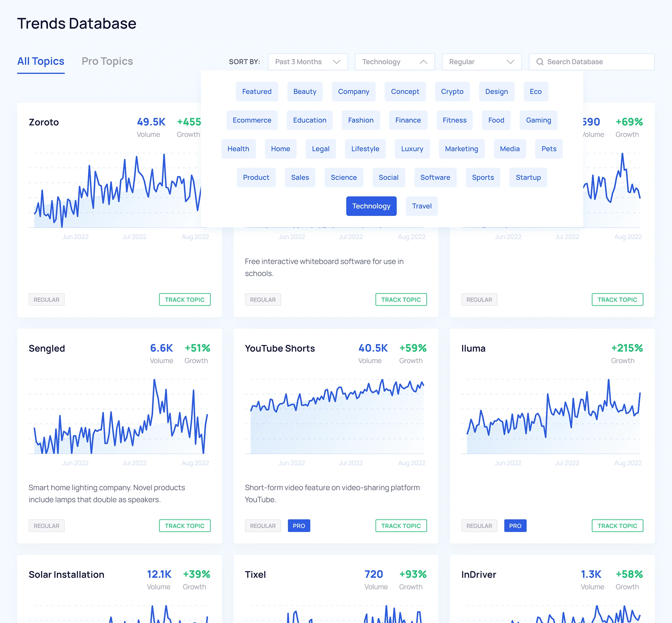This screenshot has height=623, width=672.
Task: Focus the Search Database field
Action: click(591, 62)
